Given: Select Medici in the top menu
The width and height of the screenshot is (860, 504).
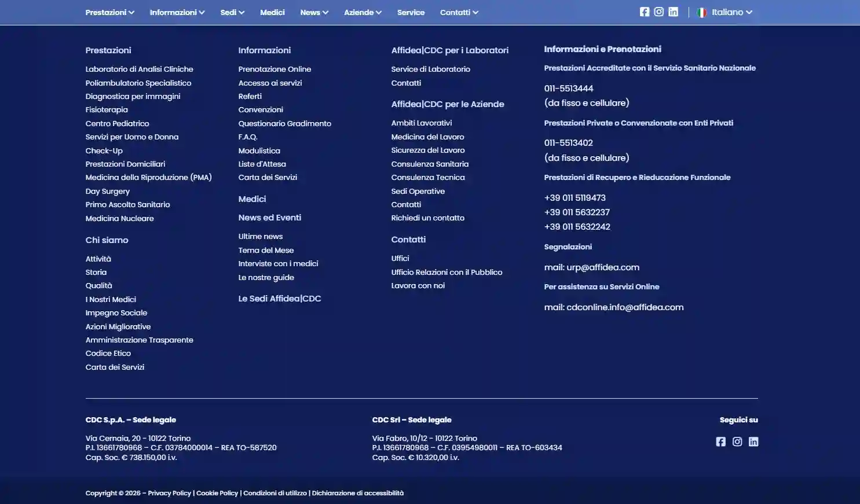Looking at the screenshot, I should (x=272, y=12).
